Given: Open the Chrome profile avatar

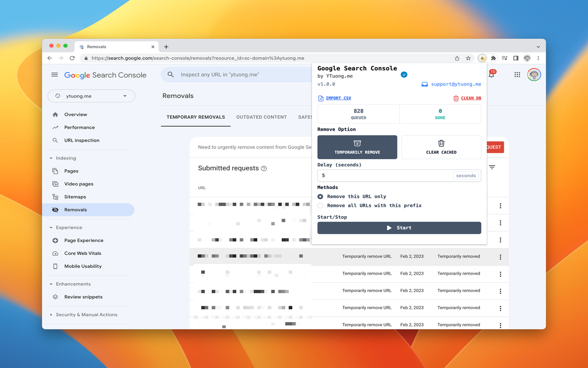Looking at the screenshot, I should pos(527,58).
